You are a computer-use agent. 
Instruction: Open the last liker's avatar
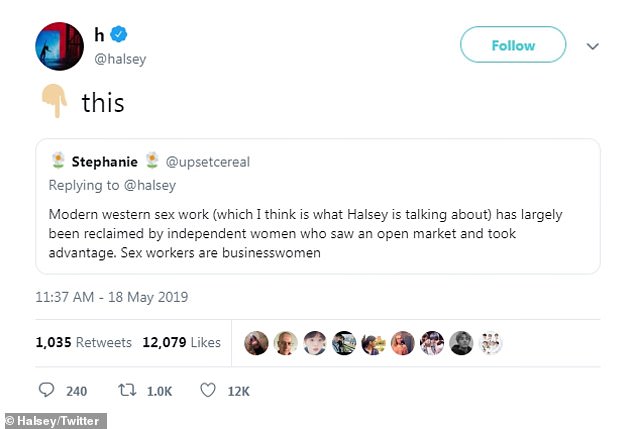489,342
